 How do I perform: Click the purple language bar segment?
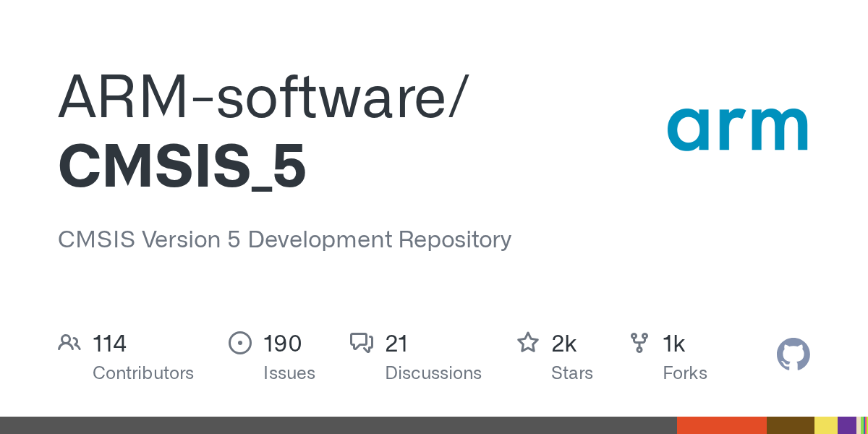(847, 425)
